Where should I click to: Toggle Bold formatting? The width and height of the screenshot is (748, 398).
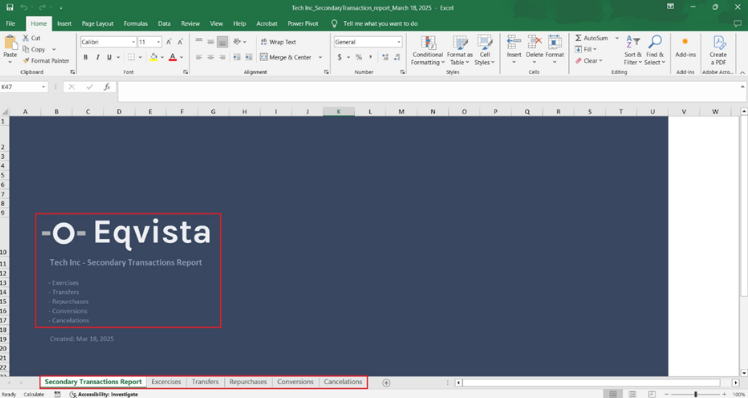point(86,57)
